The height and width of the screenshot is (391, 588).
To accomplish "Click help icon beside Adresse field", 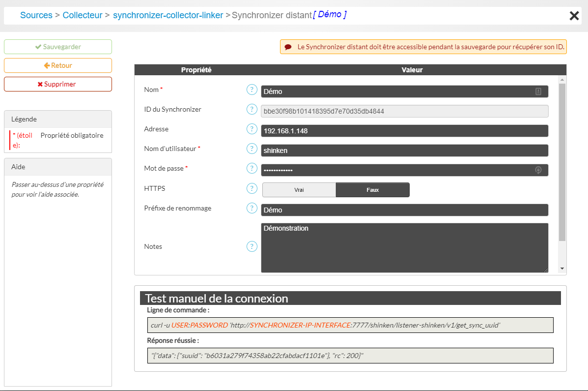I will pyautogui.click(x=252, y=129).
